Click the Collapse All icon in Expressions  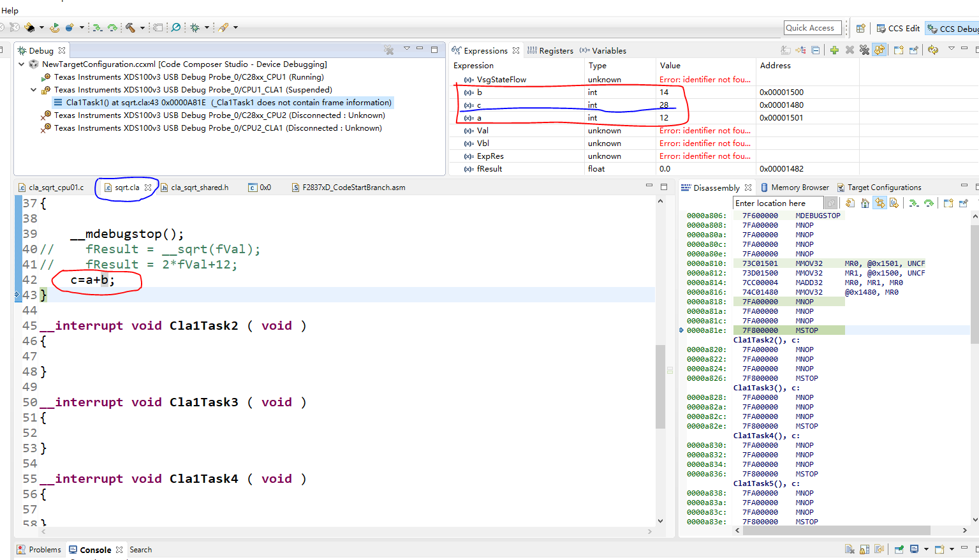point(816,50)
